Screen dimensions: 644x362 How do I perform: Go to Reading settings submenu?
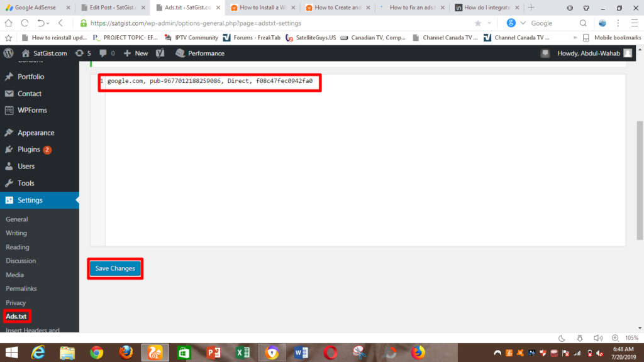[x=17, y=247]
